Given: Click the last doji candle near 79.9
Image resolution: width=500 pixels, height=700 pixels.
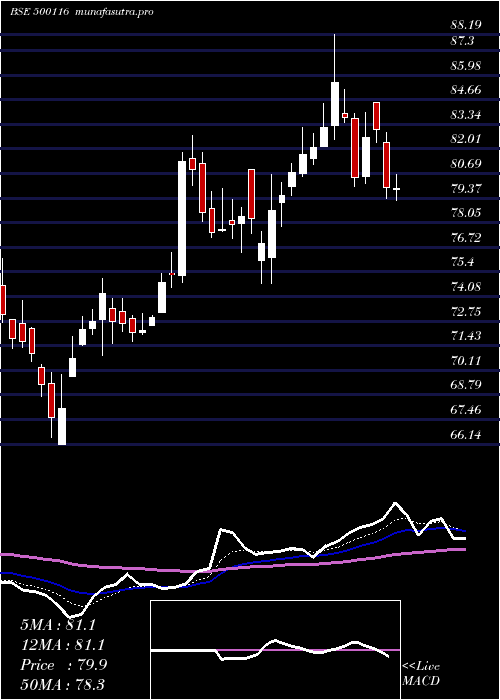Looking at the screenshot, I should click(x=396, y=189).
